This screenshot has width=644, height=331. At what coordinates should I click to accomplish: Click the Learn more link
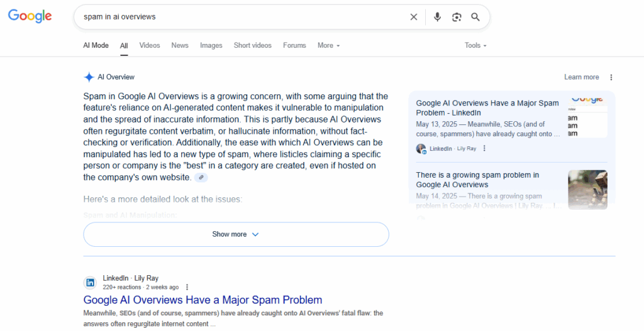point(582,77)
